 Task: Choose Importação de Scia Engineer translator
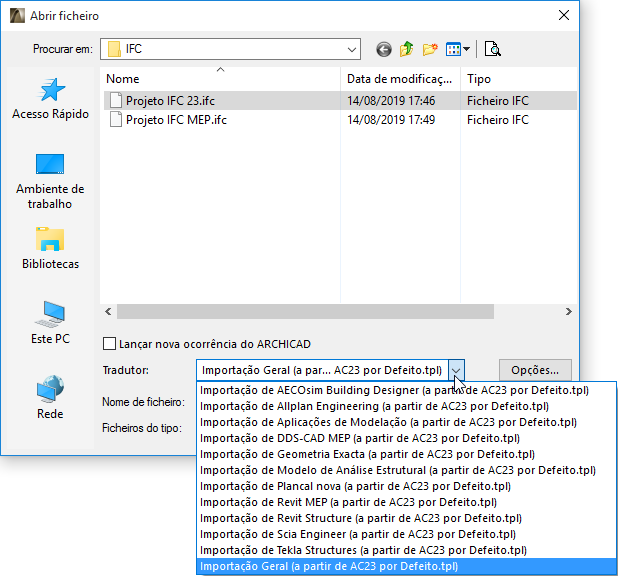pyautogui.click(x=406, y=534)
